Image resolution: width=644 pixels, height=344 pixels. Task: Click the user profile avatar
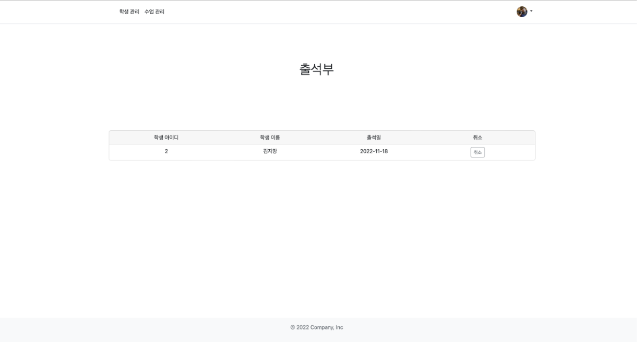[521, 11]
